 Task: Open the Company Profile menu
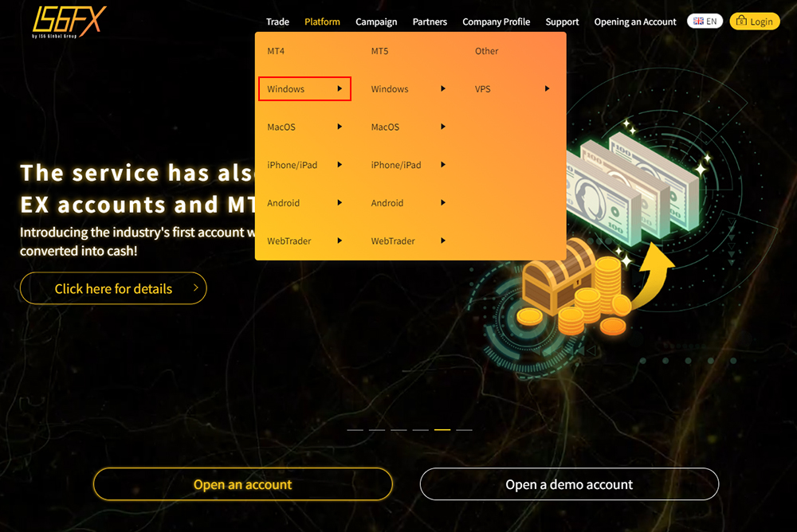[496, 22]
